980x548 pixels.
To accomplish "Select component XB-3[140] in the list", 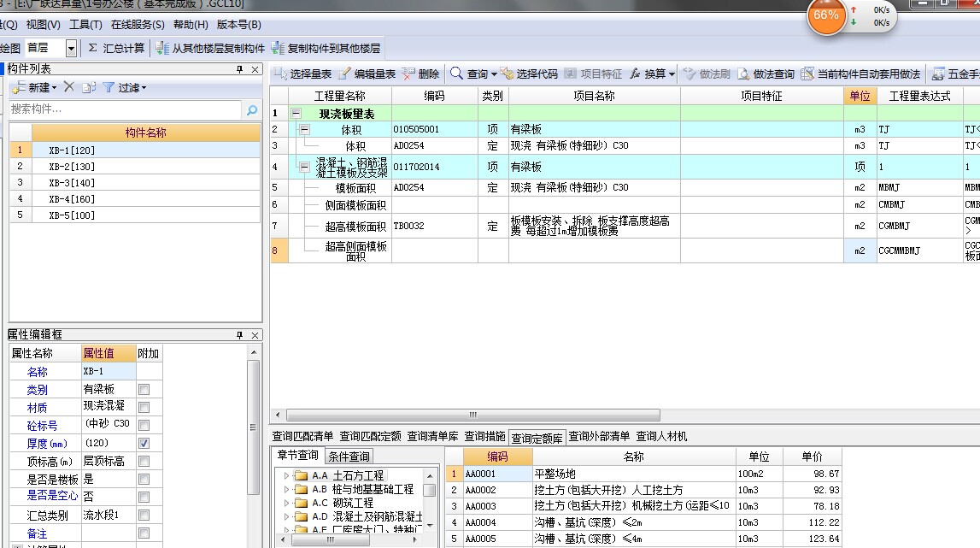I will [x=135, y=183].
